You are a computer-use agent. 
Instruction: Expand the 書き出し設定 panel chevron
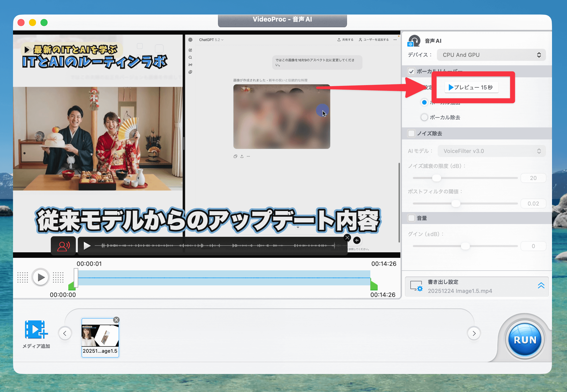tap(541, 286)
